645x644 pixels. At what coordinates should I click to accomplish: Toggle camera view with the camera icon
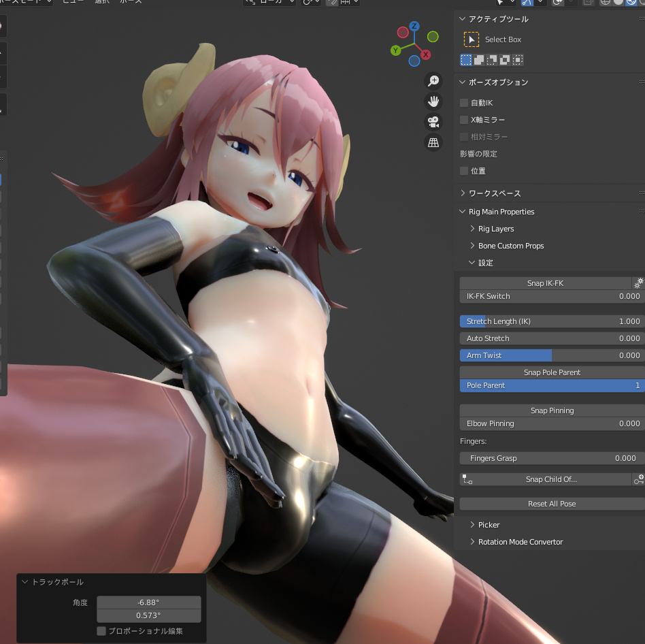(433, 122)
